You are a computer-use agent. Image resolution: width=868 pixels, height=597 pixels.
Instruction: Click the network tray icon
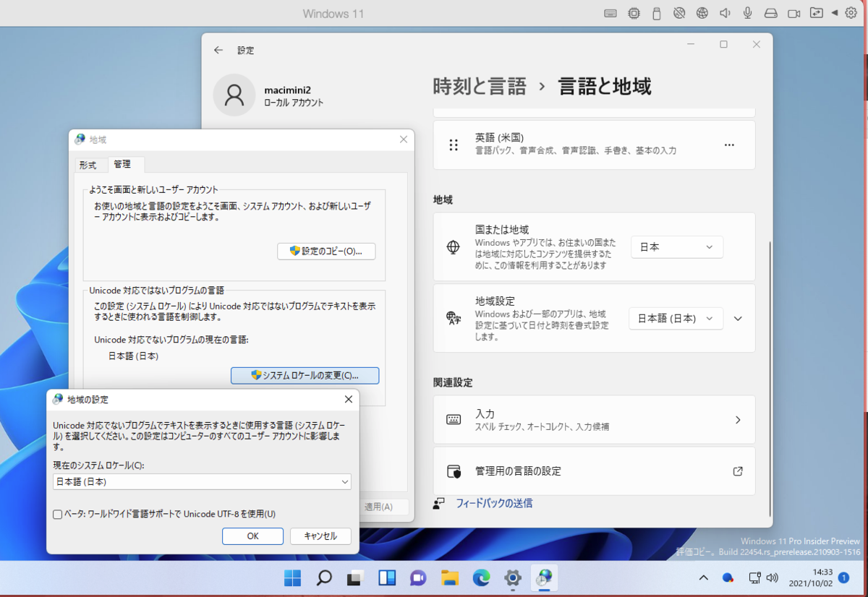click(754, 577)
